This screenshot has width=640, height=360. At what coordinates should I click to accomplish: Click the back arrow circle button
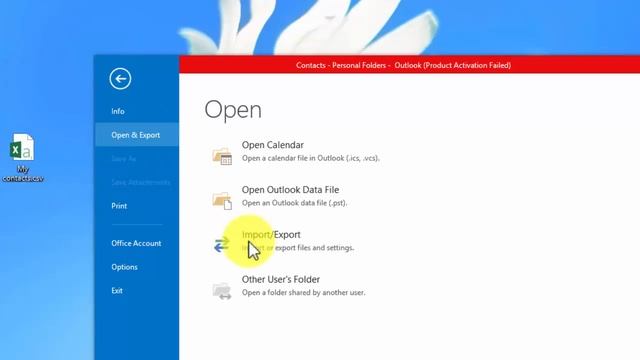(120, 78)
